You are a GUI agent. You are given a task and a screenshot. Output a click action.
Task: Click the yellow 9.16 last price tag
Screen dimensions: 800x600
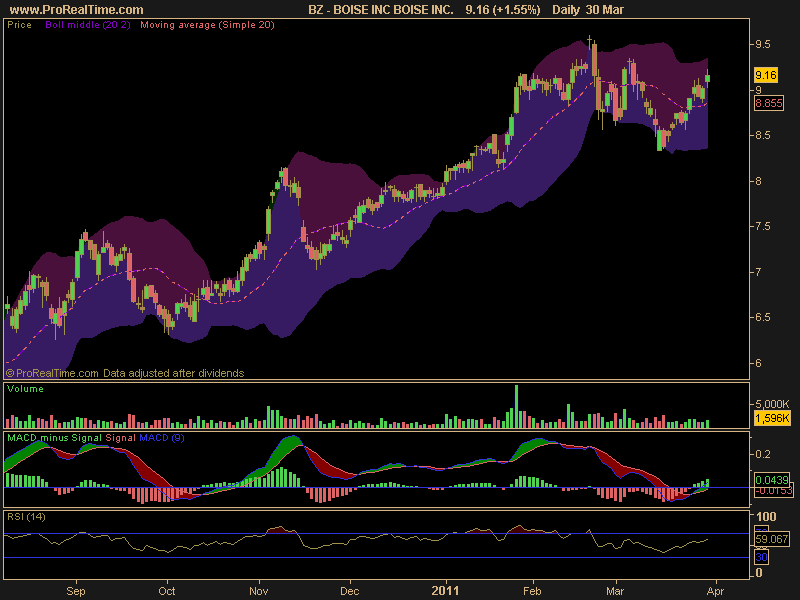[x=765, y=75]
